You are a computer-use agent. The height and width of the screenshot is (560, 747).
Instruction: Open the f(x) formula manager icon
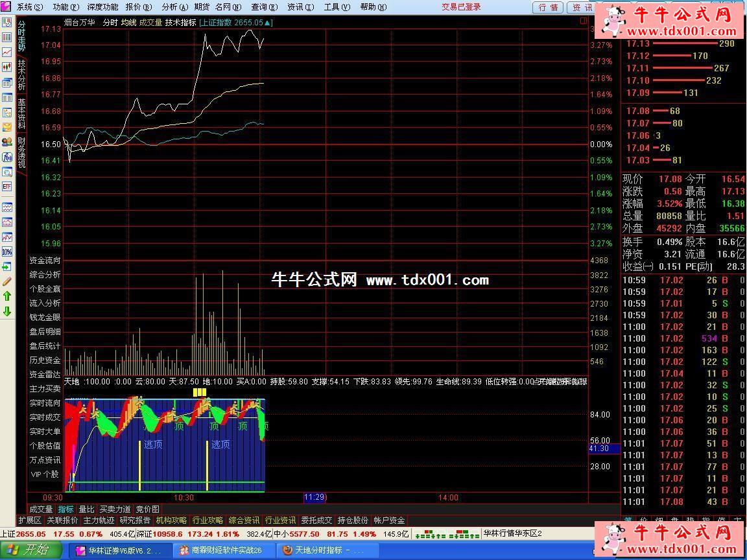[x=6, y=157]
